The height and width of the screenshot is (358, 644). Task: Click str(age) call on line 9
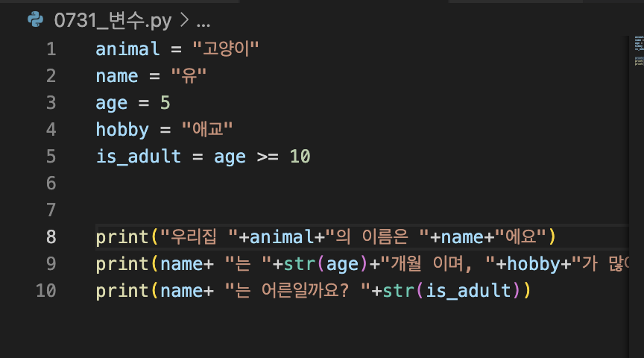point(326,264)
